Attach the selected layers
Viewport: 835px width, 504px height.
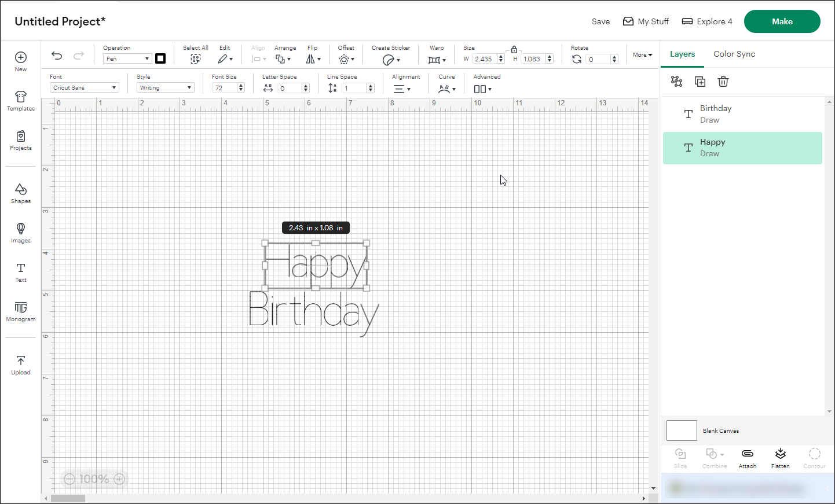coord(747,457)
